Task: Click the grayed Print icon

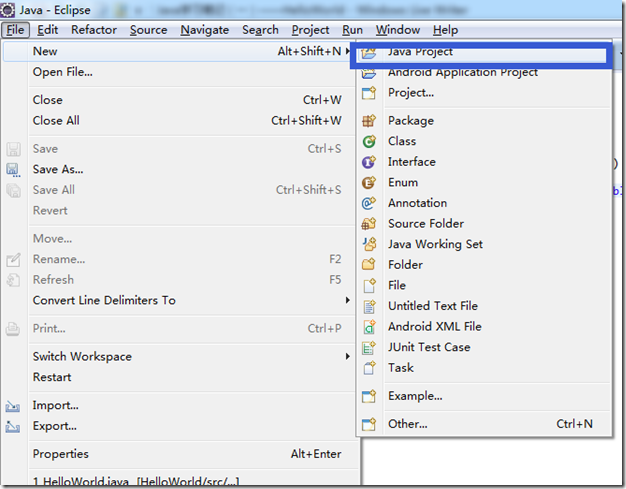Action: pos(13,329)
